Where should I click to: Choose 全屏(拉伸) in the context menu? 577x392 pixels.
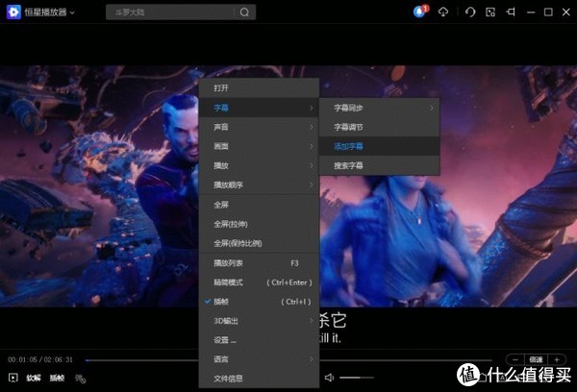pos(259,224)
